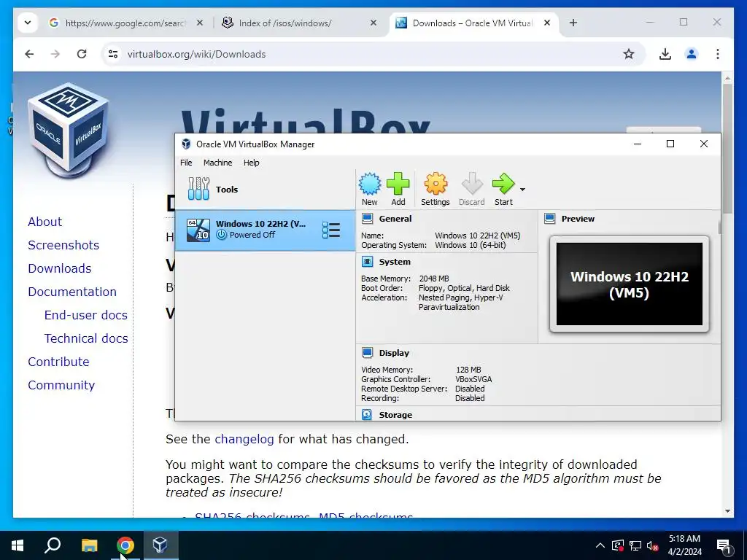The width and height of the screenshot is (747, 560).
Task: View site information icon in address bar
Action: pyautogui.click(x=113, y=54)
